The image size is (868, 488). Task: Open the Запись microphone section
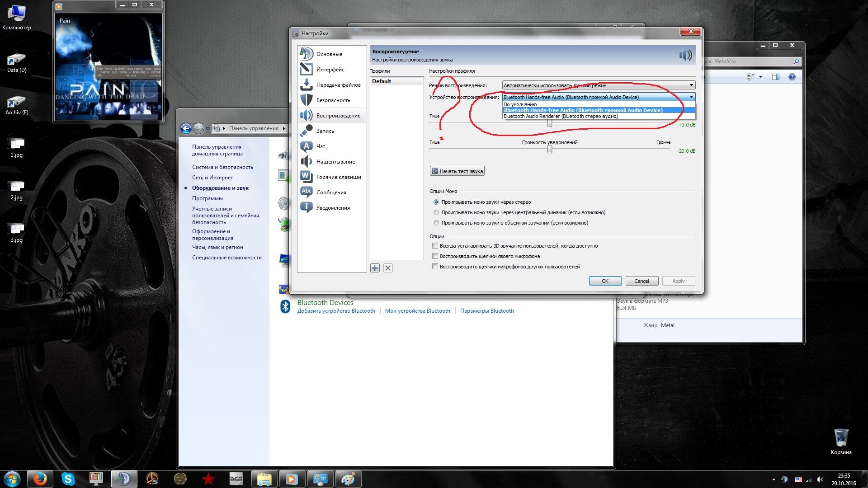[x=331, y=131]
